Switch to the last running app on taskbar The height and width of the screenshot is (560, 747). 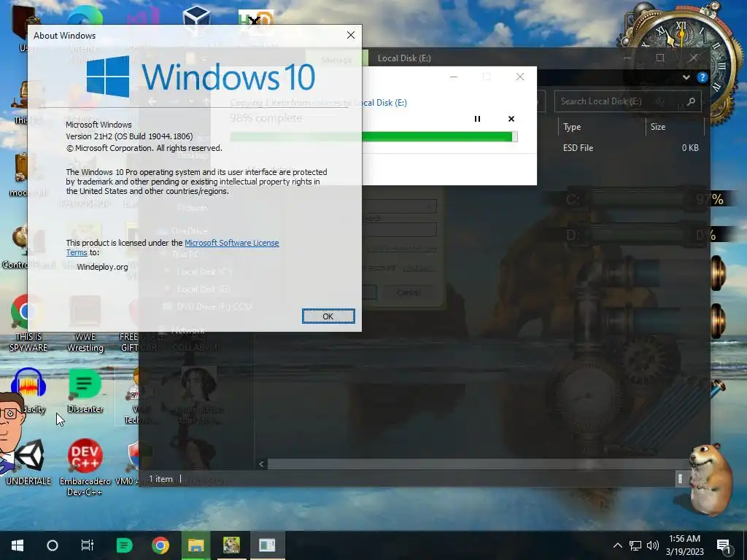[267, 545]
